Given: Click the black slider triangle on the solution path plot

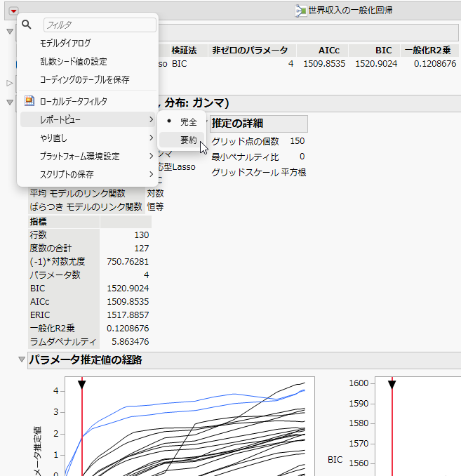Looking at the screenshot, I should click(82, 385).
